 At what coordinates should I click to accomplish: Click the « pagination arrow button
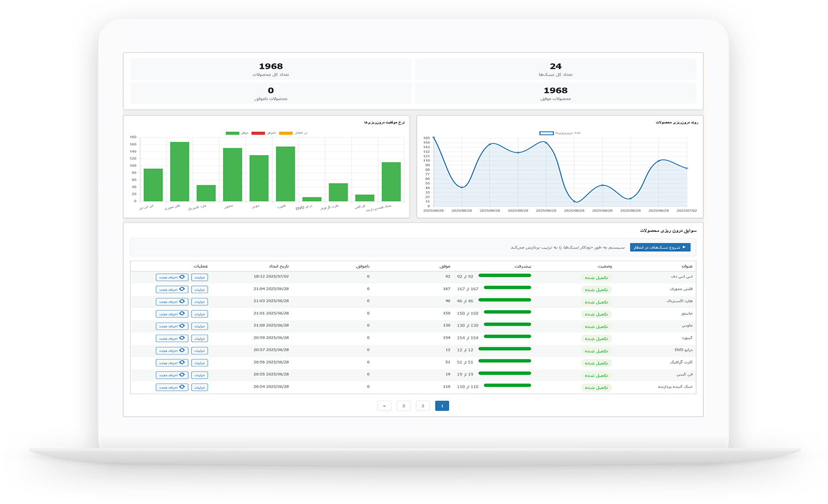point(384,406)
